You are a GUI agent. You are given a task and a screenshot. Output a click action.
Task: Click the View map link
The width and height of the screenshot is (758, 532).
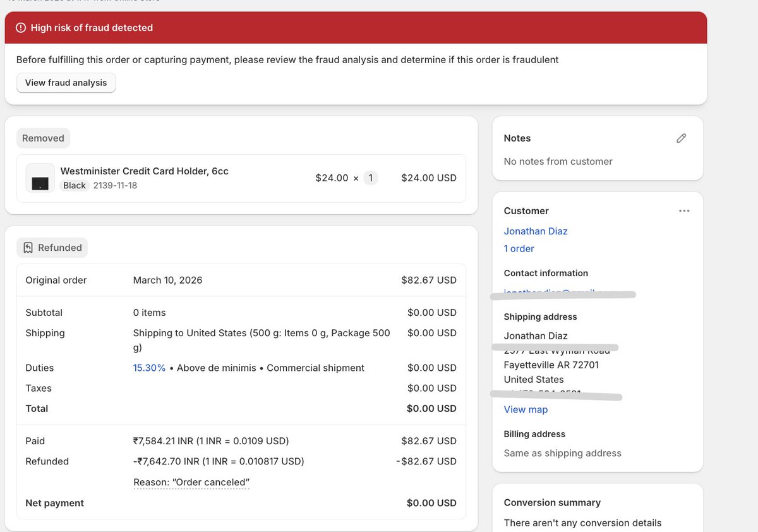[x=526, y=409]
